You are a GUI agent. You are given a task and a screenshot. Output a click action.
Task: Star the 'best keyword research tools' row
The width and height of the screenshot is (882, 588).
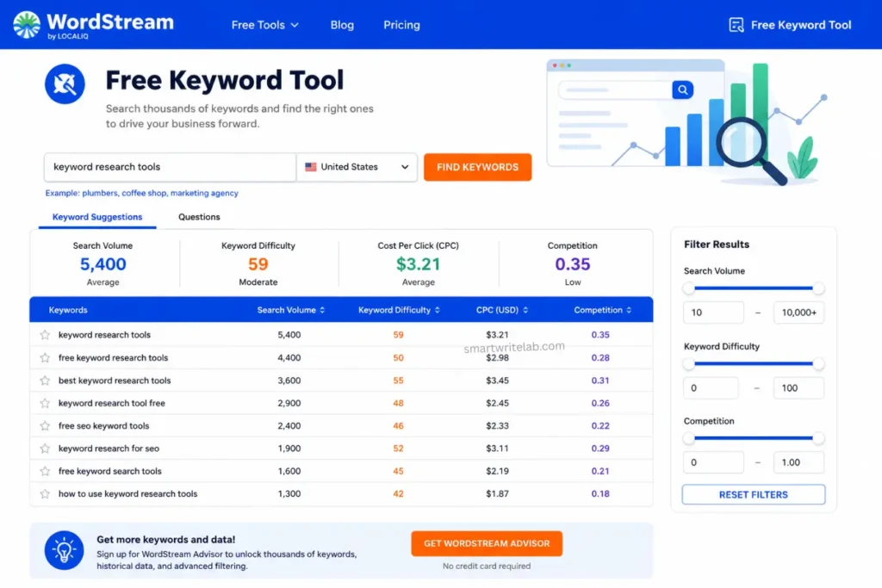(45, 381)
